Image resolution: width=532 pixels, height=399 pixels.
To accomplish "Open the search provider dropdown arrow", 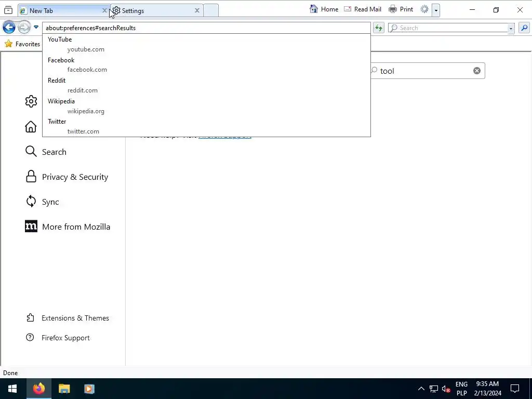I will (x=511, y=29).
